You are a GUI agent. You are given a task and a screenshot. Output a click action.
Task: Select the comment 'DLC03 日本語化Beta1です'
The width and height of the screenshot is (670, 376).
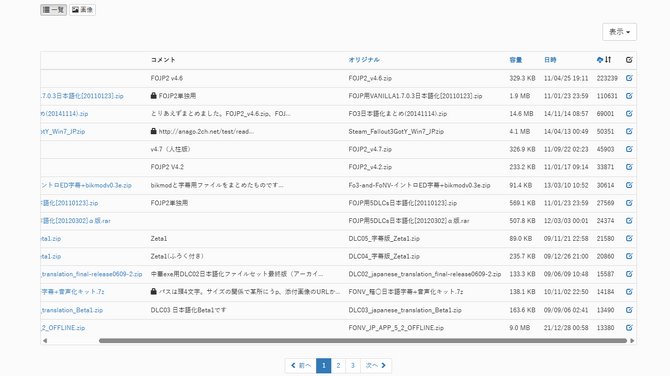coord(188,310)
